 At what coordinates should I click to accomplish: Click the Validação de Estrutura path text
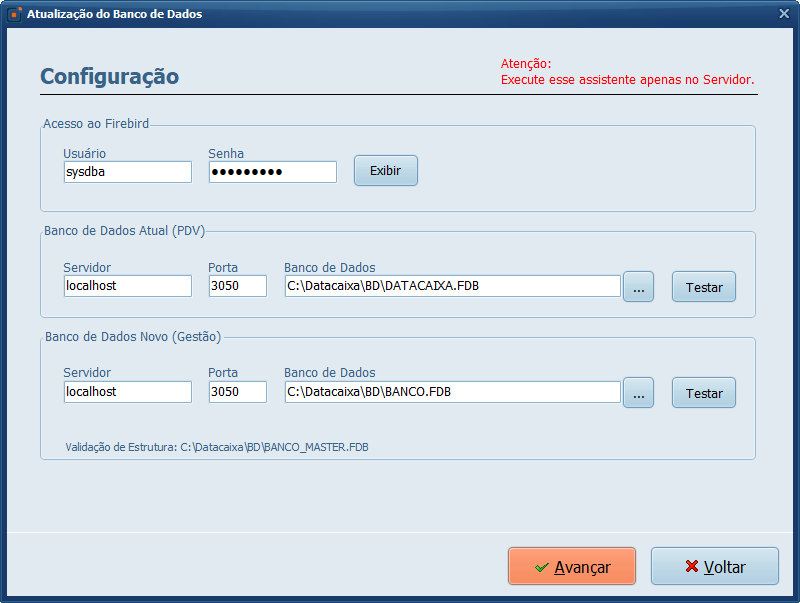217,447
